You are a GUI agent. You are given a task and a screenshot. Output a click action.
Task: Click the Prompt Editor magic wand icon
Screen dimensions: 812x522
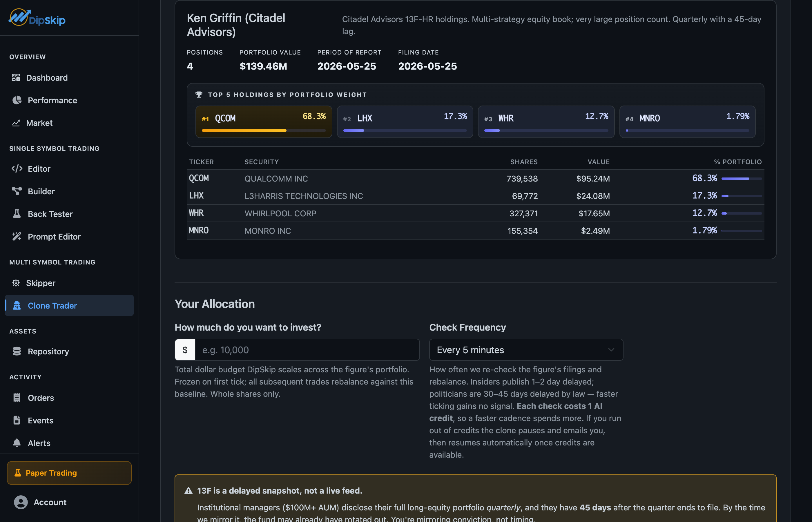point(17,236)
